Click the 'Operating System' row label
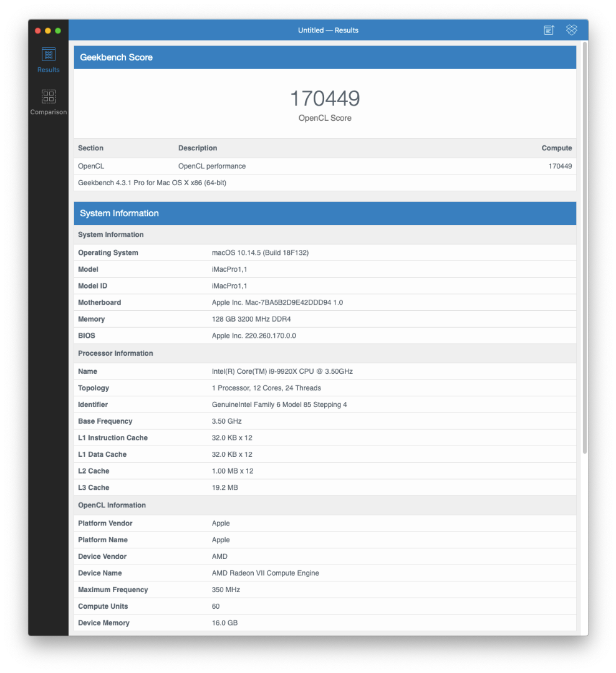This screenshot has height=673, width=616. coord(108,253)
